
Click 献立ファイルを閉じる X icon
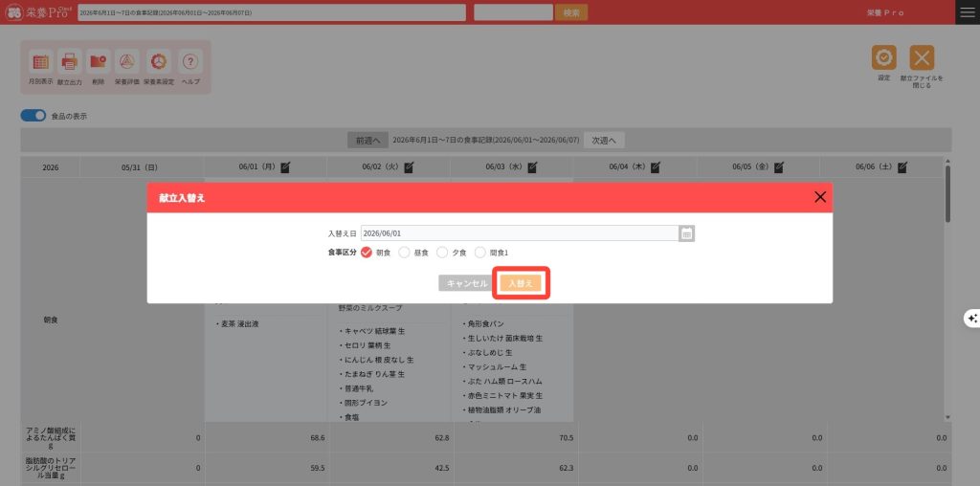pyautogui.click(x=922, y=58)
